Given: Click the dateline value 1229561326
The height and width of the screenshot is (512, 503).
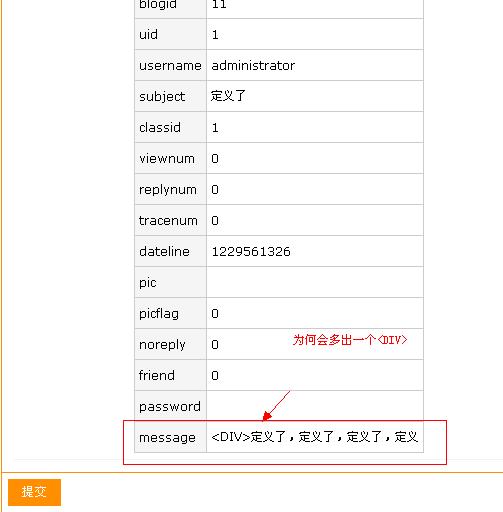Looking at the screenshot, I should tap(251, 251).
